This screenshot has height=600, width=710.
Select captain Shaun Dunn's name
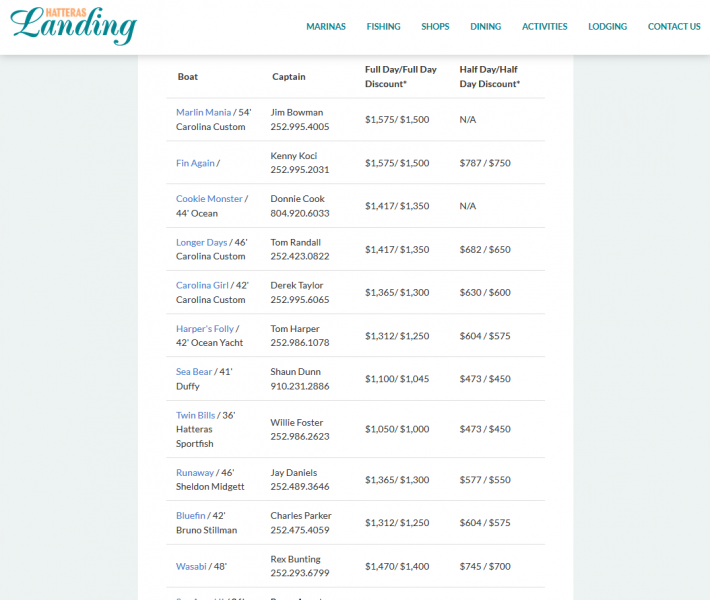click(x=295, y=372)
